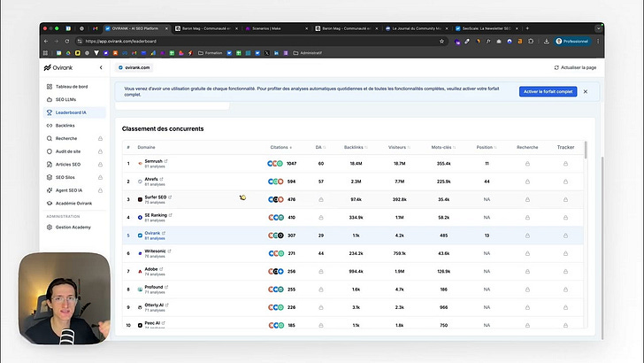Image resolution: width=644 pixels, height=363 pixels.
Task: Open SEO LLMs section
Action: click(65, 99)
